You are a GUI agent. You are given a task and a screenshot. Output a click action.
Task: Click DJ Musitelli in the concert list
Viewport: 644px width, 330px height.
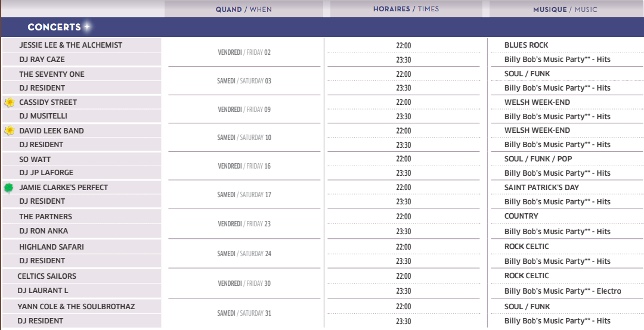[81, 116]
